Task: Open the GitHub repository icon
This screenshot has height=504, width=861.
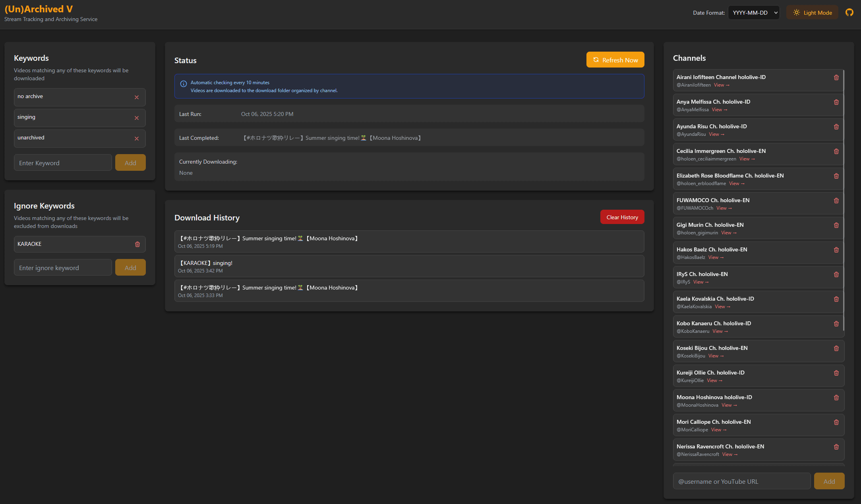Action: pos(849,13)
